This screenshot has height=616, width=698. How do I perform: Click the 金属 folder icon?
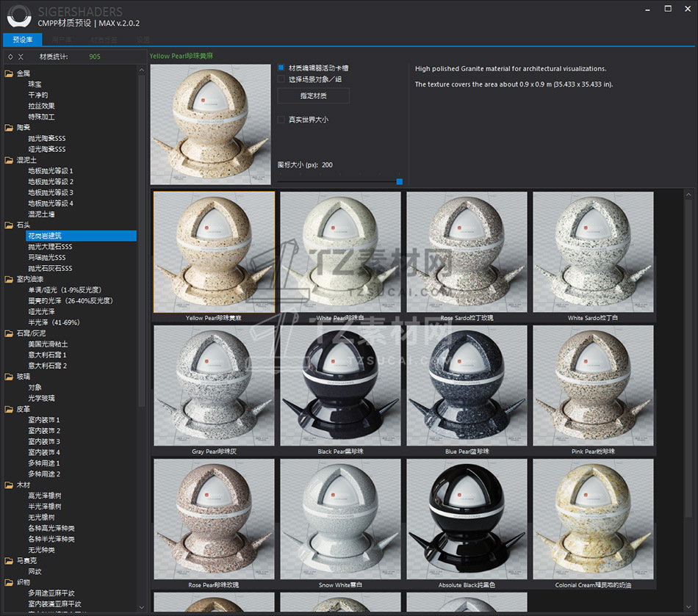(9, 73)
